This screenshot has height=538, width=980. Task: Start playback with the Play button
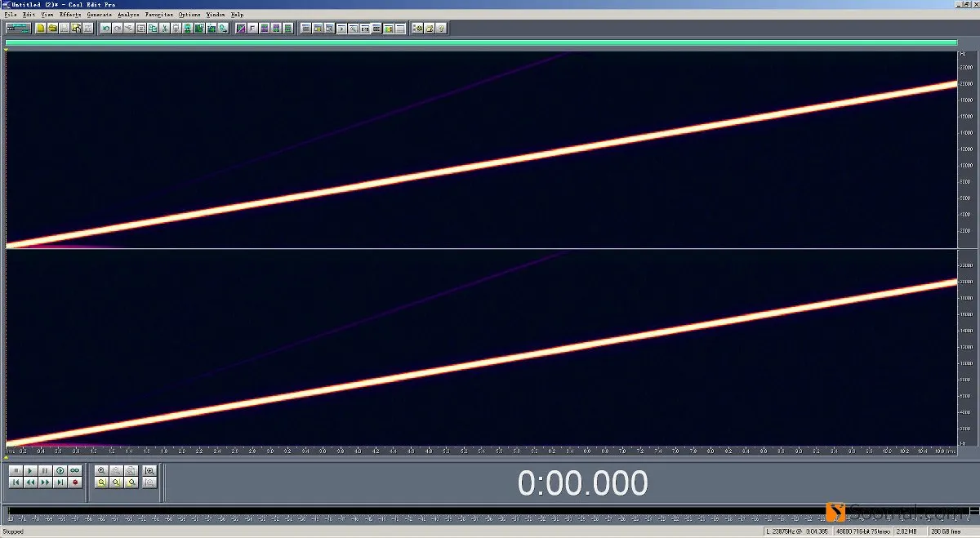coord(30,471)
